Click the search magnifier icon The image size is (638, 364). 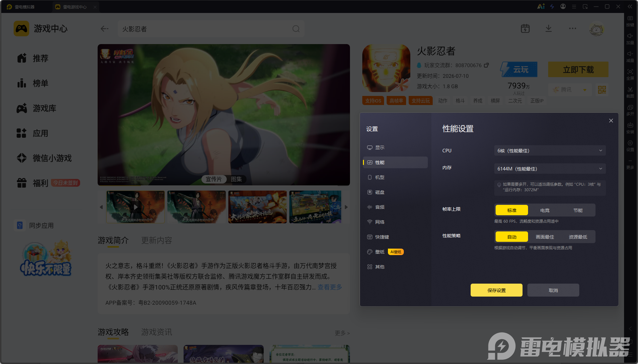pos(296,29)
